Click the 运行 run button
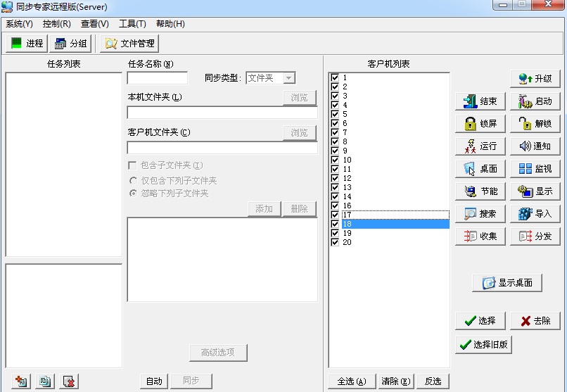Image resolution: width=567 pixels, height=392 pixels. pos(480,146)
